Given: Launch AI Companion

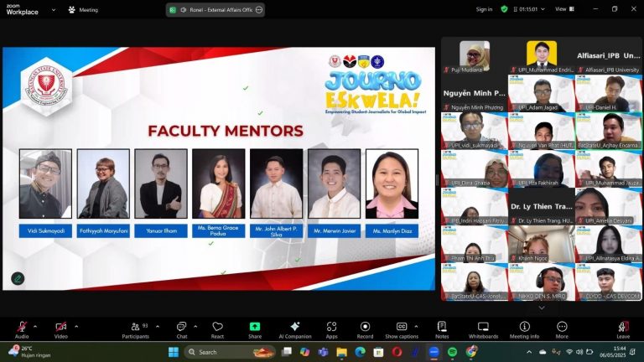Looking at the screenshot, I should pyautogui.click(x=295, y=329).
